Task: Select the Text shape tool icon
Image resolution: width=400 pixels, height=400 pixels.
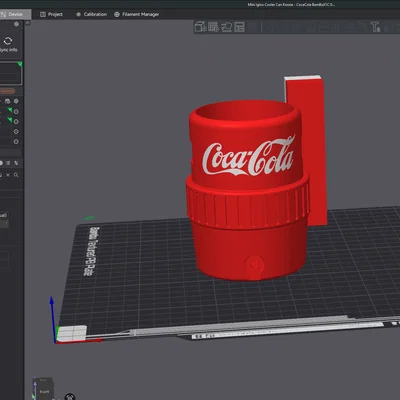Action: coord(376,27)
